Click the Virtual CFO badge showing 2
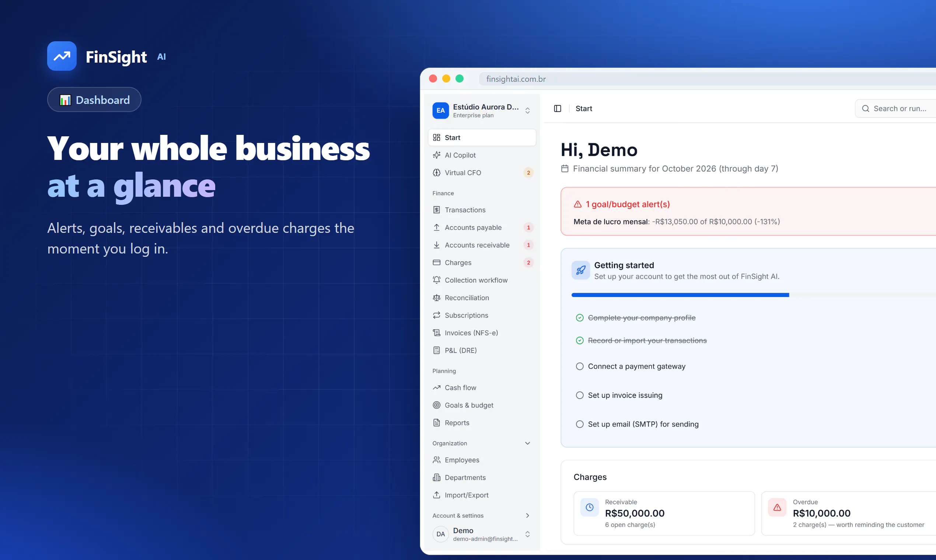The image size is (936, 560). tap(528, 172)
